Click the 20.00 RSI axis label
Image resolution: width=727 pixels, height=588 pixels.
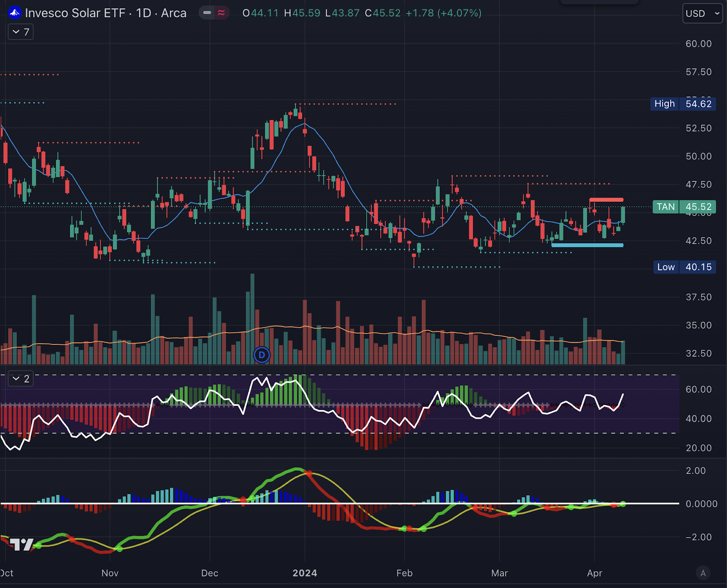tap(698, 448)
